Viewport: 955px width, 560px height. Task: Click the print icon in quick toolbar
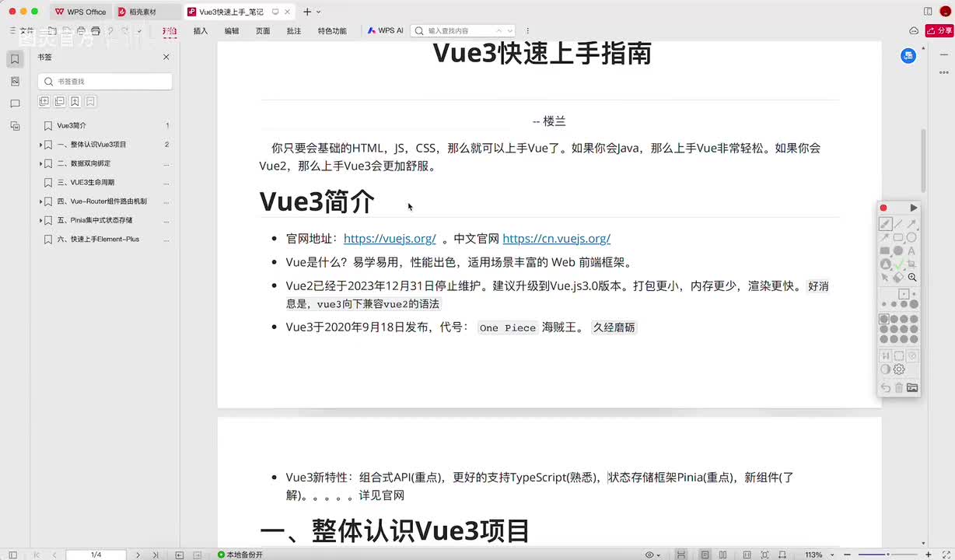(96, 30)
